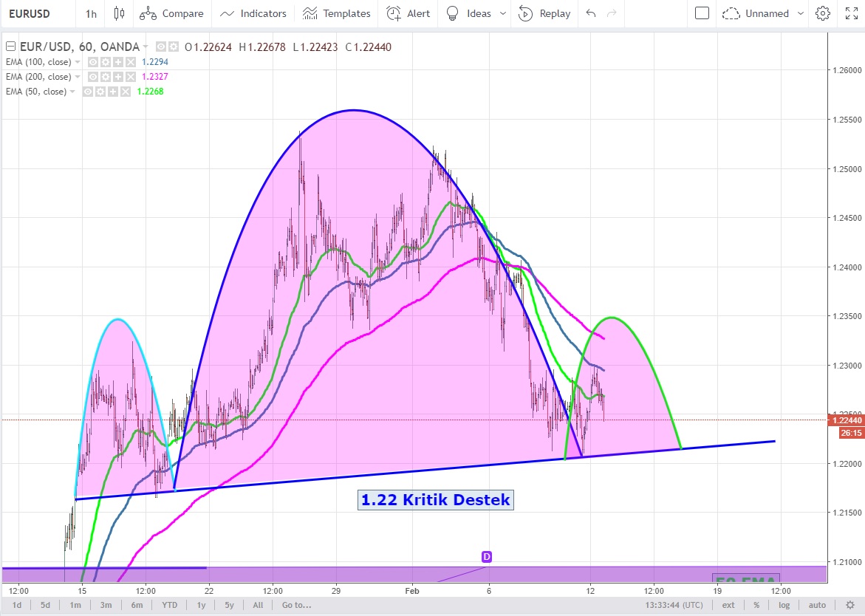The image size is (865, 616).
Task: Hide the EMA (100, close) indicator
Action: click(x=93, y=62)
